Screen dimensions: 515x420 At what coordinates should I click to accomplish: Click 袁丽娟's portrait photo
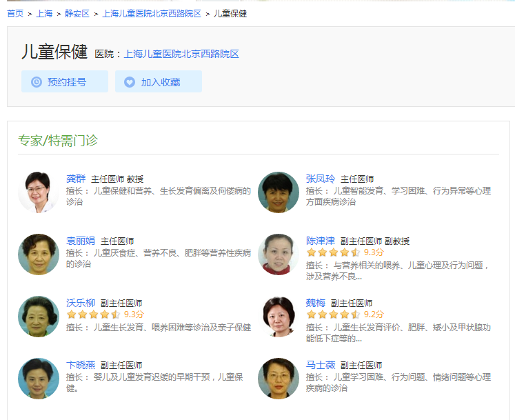point(39,254)
